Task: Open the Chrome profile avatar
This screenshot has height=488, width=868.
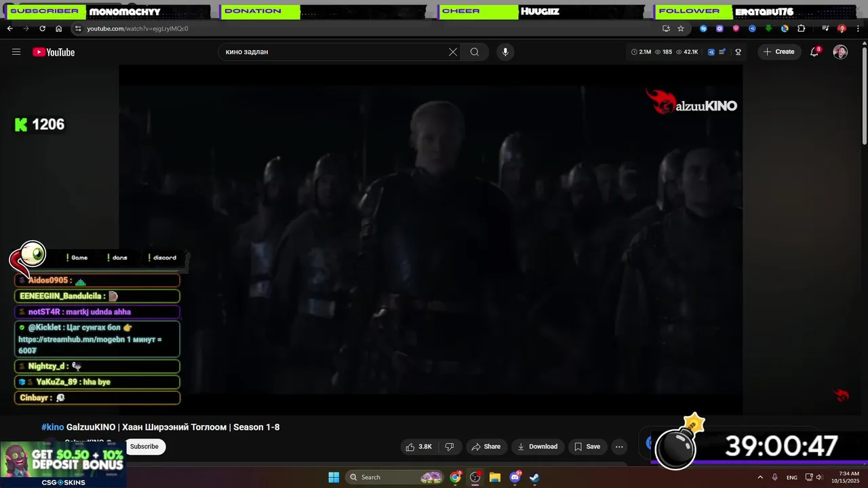Action: coord(842,28)
